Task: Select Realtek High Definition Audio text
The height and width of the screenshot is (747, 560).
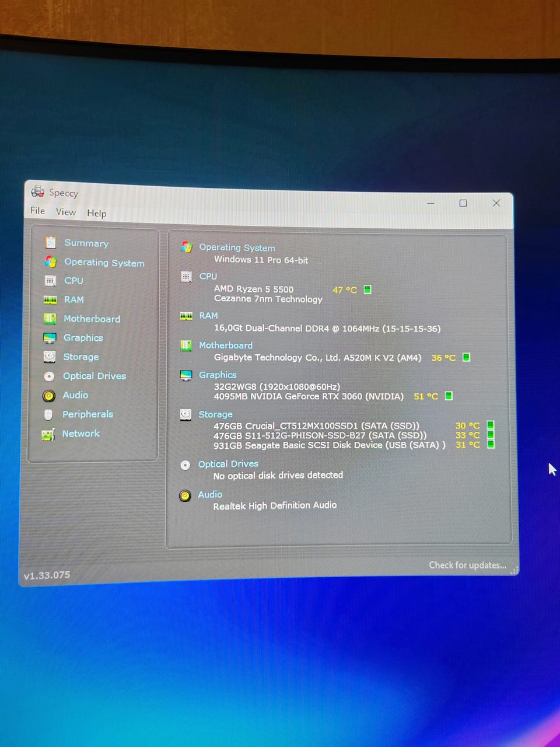Action: pyautogui.click(x=275, y=505)
